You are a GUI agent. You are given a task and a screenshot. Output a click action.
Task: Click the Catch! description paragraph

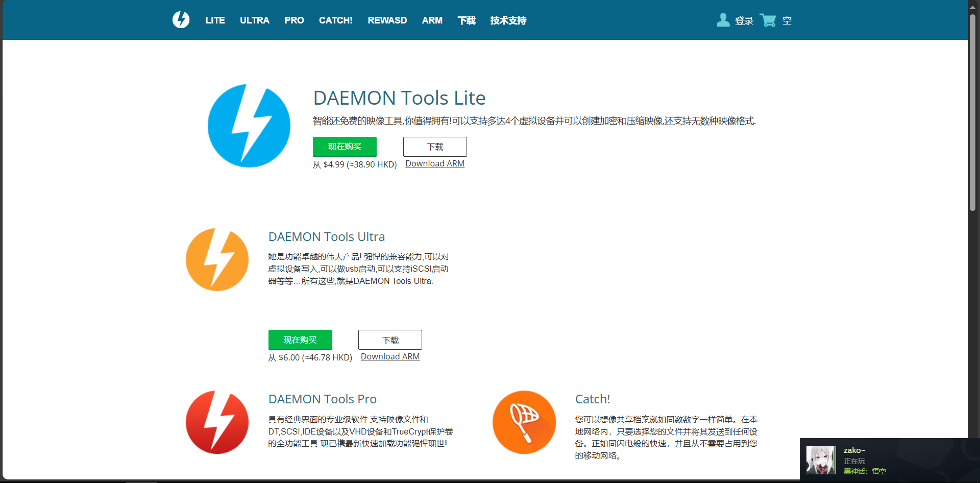click(666, 438)
